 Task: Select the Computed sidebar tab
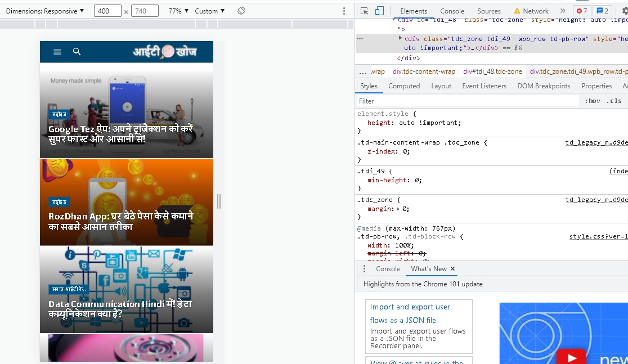click(404, 86)
